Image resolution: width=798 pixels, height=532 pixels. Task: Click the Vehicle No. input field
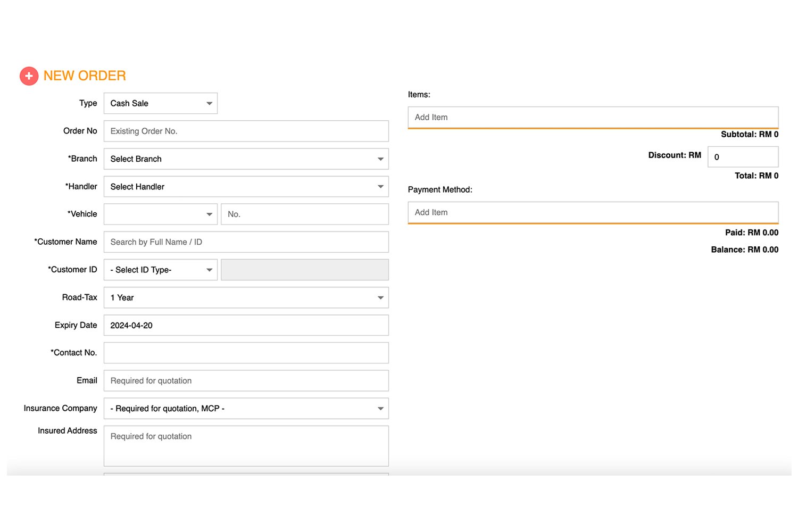[304, 214]
